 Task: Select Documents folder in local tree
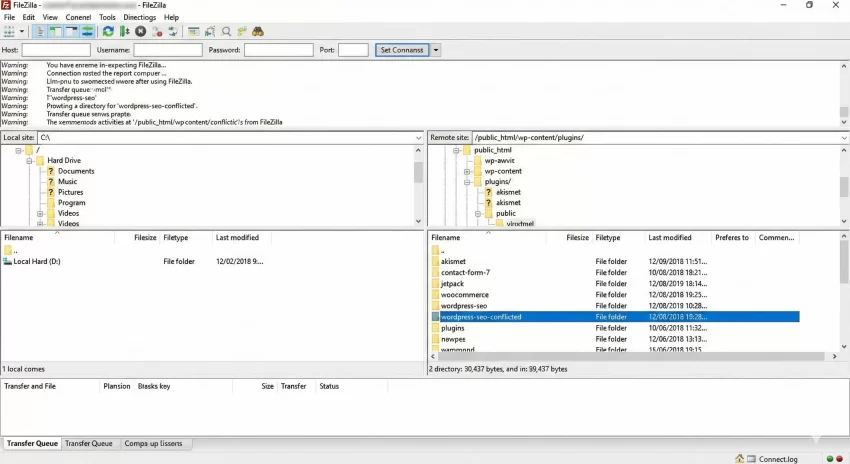[x=76, y=171]
